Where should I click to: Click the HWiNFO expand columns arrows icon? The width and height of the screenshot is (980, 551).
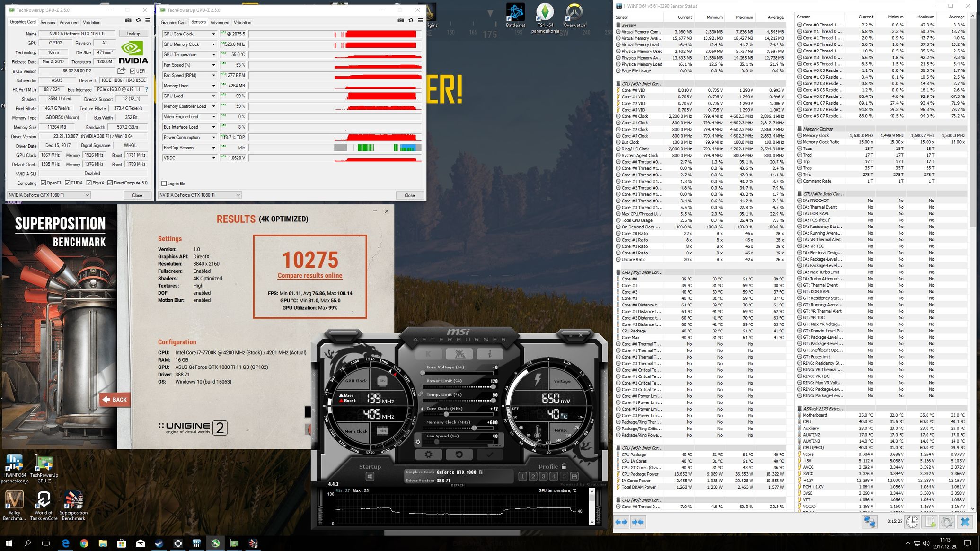[621, 522]
